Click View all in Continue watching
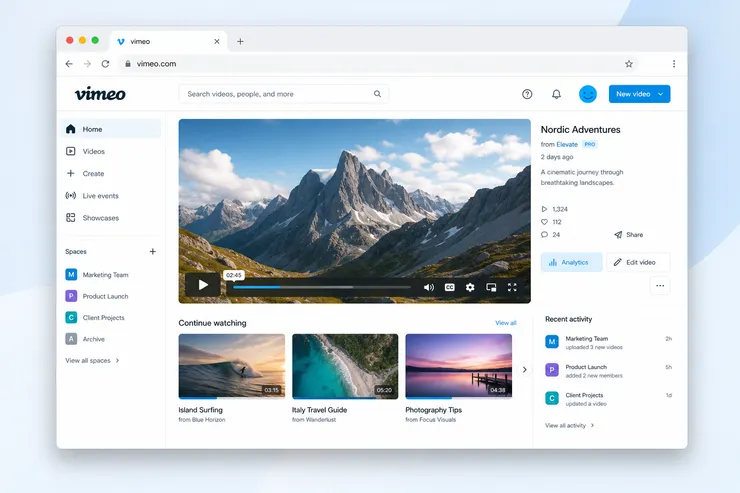740x493 pixels. pos(505,323)
